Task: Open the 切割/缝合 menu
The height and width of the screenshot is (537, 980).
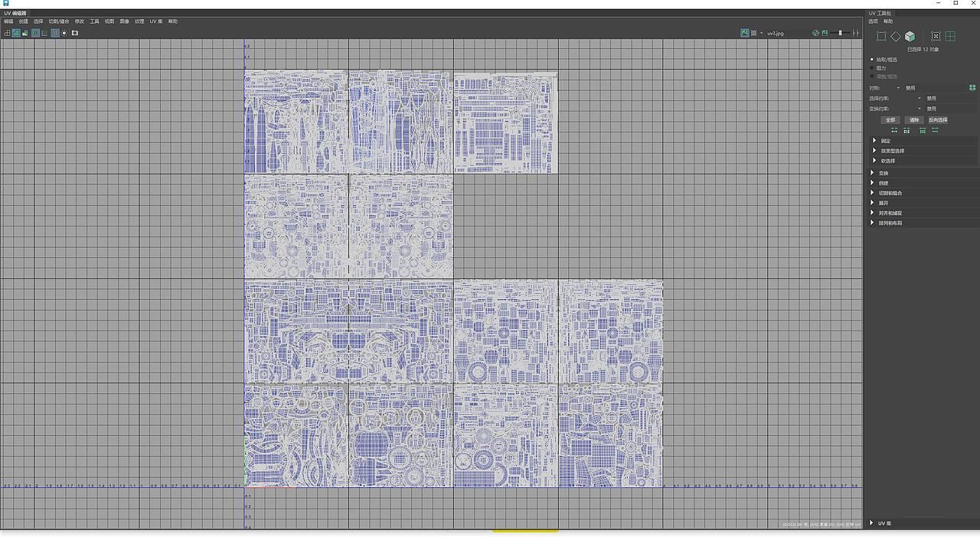Action: (59, 21)
